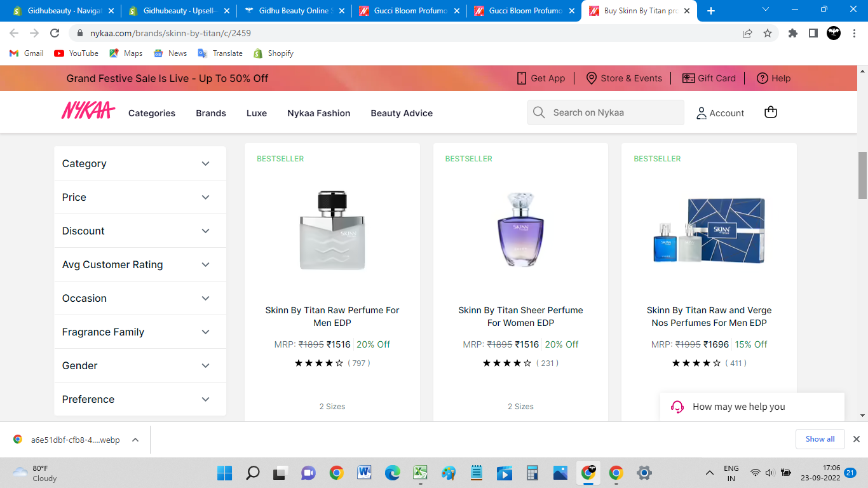Open the Chrome menu three-dot icon
The height and width of the screenshot is (488, 868).
(x=853, y=33)
